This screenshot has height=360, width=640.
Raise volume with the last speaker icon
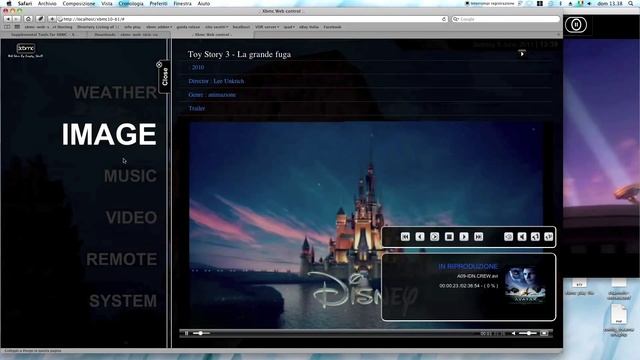click(x=548, y=237)
